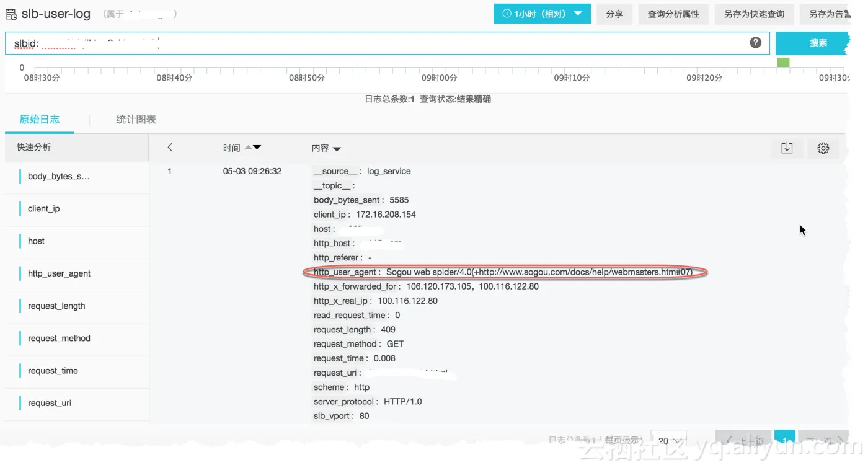Click http_x_real_ip value 100.116.122.80
This screenshot has width=868, height=465.
point(407,301)
